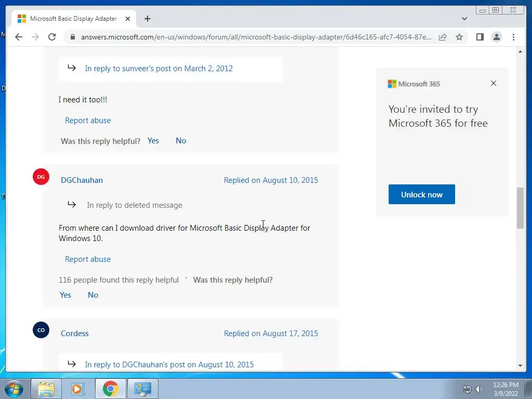The image size is (532, 399).
Task: Open the network tray icon
Action: click(x=467, y=389)
